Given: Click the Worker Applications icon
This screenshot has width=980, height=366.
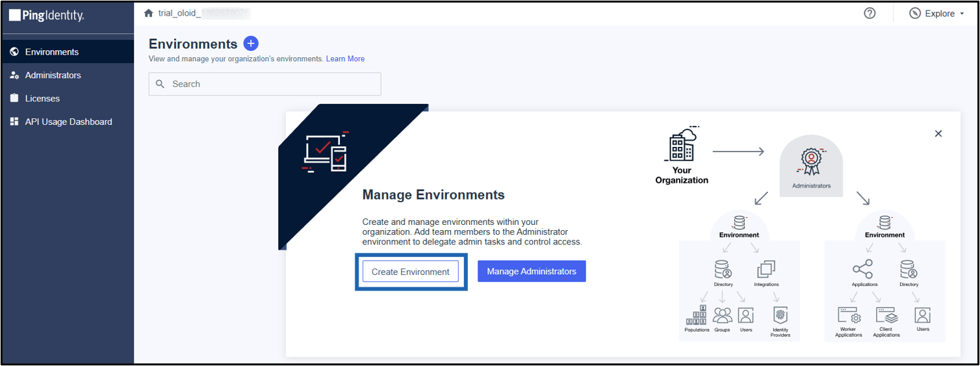Looking at the screenshot, I should (849, 315).
